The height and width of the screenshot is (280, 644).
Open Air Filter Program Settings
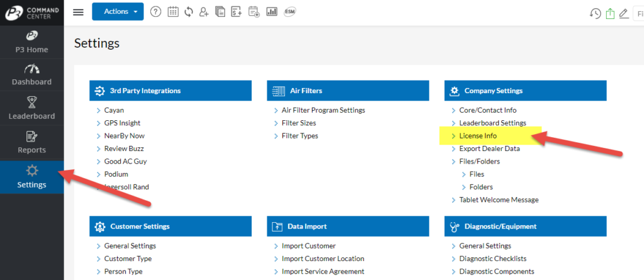tap(323, 110)
